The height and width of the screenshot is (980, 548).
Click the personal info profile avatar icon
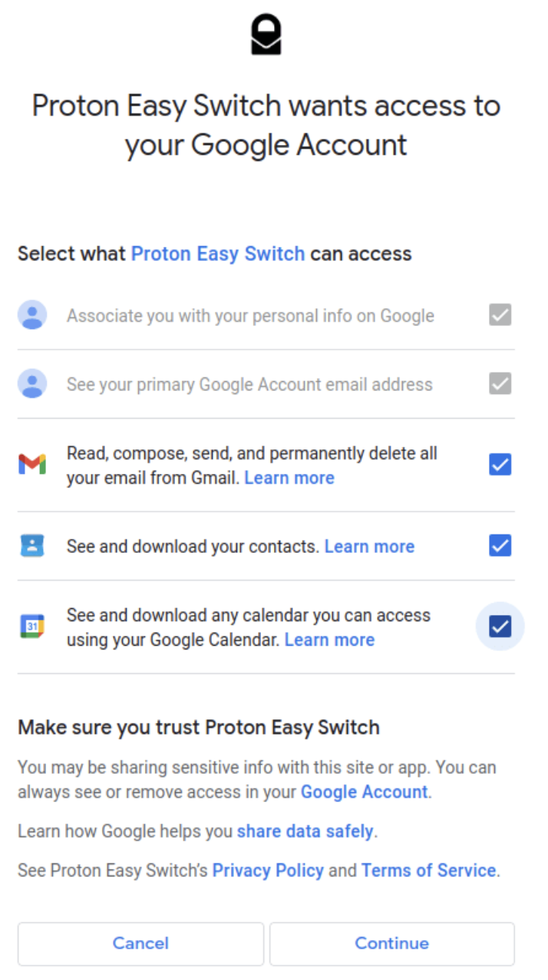(x=32, y=315)
